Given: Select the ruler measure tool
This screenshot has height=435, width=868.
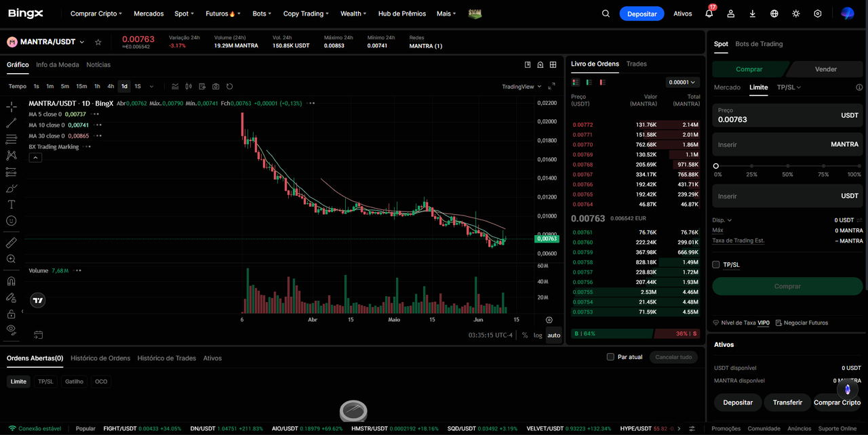Looking at the screenshot, I should tap(11, 243).
